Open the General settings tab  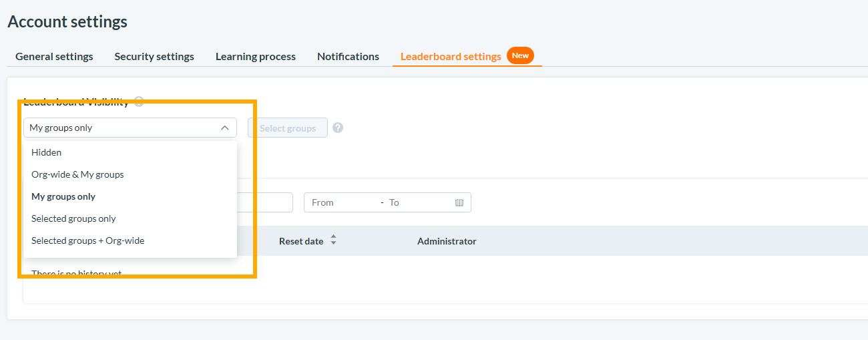click(x=54, y=56)
